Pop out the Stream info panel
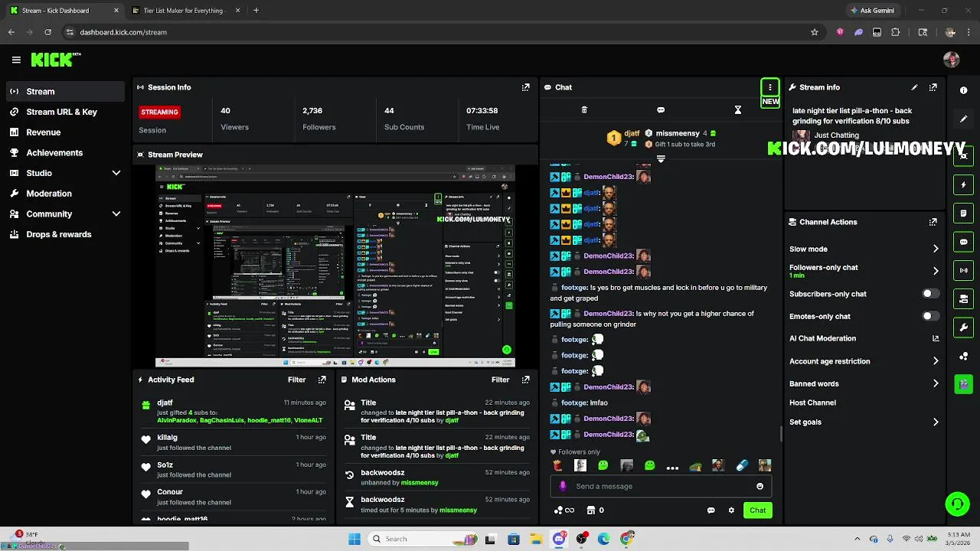The width and height of the screenshot is (980, 551). [933, 87]
